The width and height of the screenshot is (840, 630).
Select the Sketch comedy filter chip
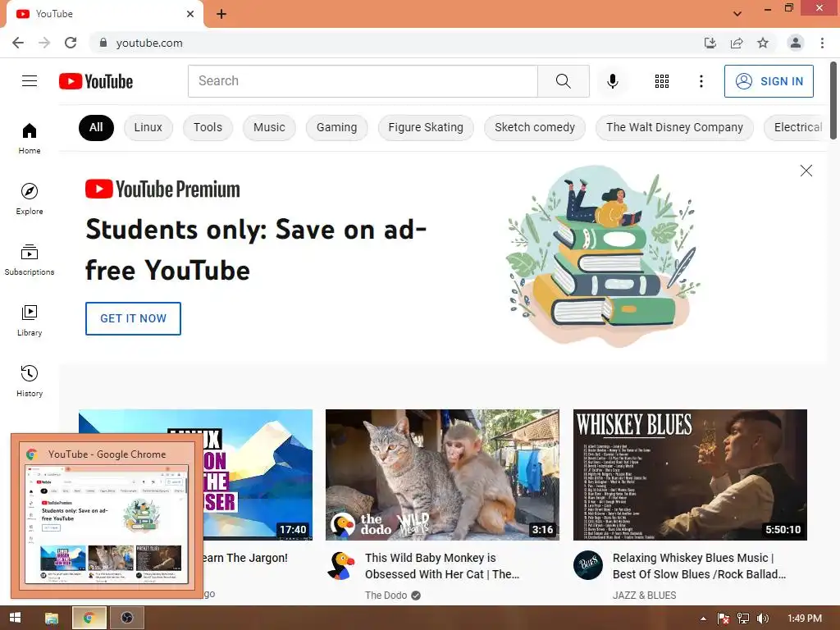[535, 127]
